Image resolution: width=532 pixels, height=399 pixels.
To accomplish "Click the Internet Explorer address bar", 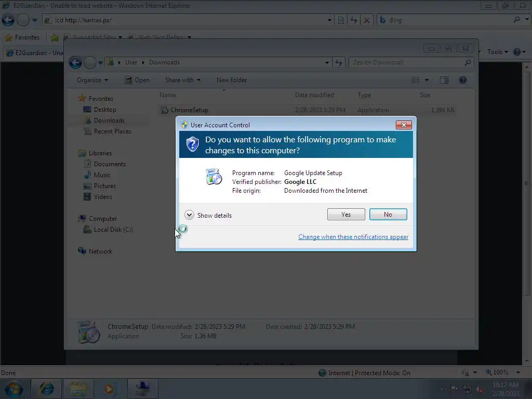I will point(188,20).
